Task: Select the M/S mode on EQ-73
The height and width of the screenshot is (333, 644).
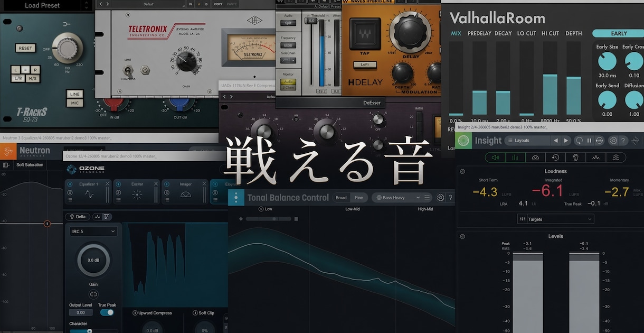Action: click(33, 79)
